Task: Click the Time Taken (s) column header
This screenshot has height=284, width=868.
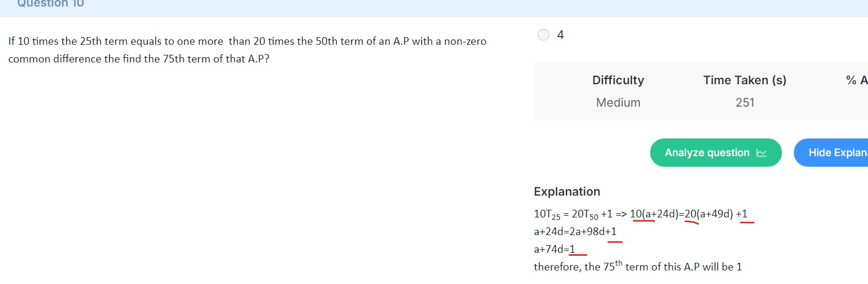Action: (x=744, y=80)
